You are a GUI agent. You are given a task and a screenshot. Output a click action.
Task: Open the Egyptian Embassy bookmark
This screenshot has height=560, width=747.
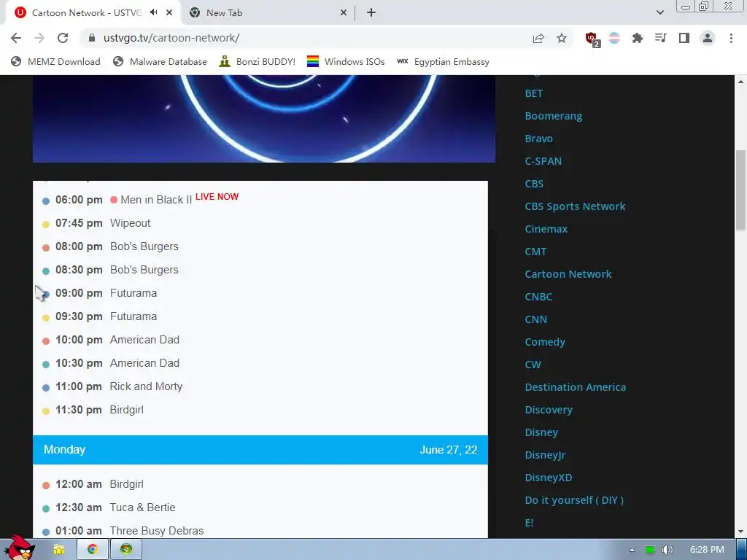click(x=444, y=62)
